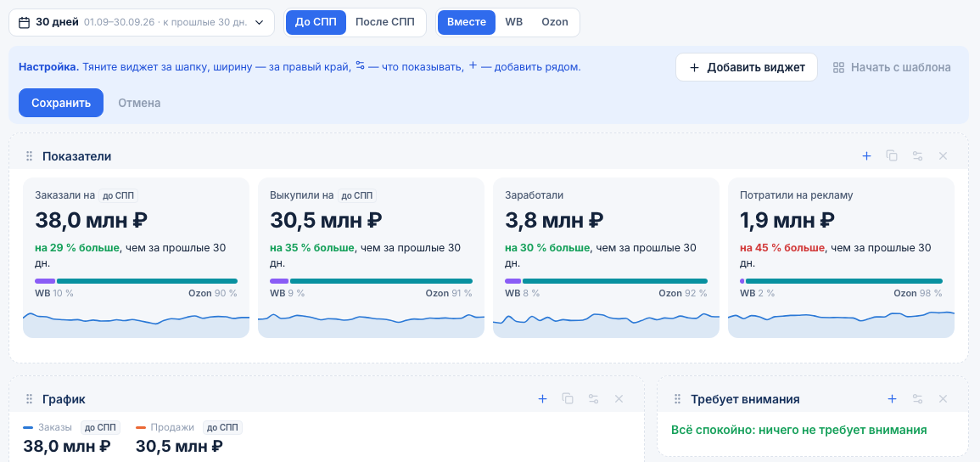Click the WB/Ozon share bar in Заработали
Screen dimensions: 980x462
click(607, 281)
